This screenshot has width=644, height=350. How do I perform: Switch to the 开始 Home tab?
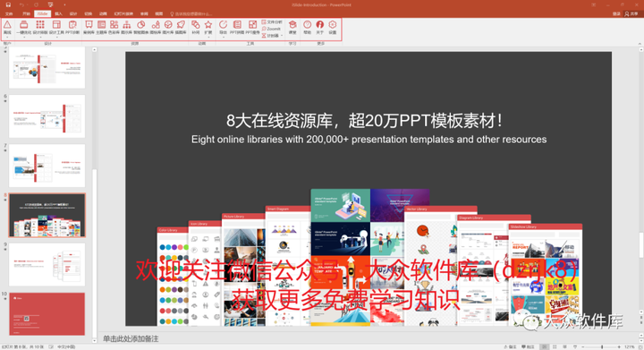[26, 14]
